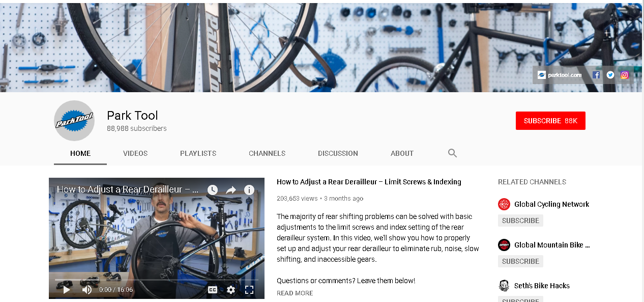This screenshot has height=302, width=644.
Task: Toggle closed captions on the video
Action: click(213, 290)
